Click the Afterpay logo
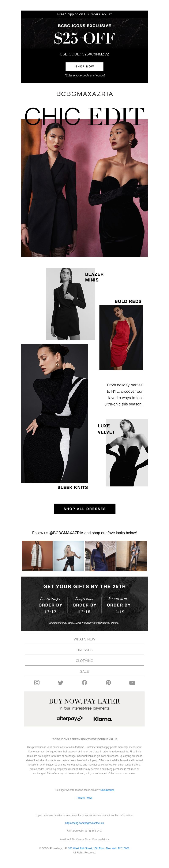Viewport: 169px width, 868px height. pos(70,718)
